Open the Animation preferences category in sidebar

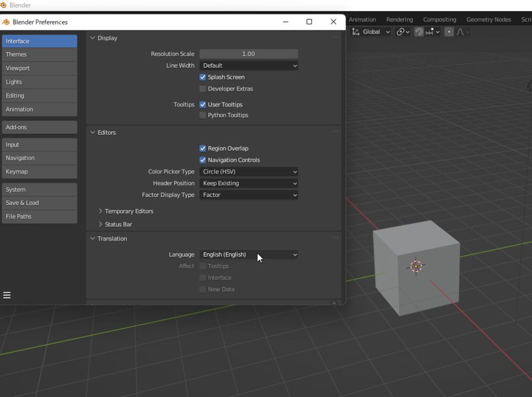[x=39, y=109]
